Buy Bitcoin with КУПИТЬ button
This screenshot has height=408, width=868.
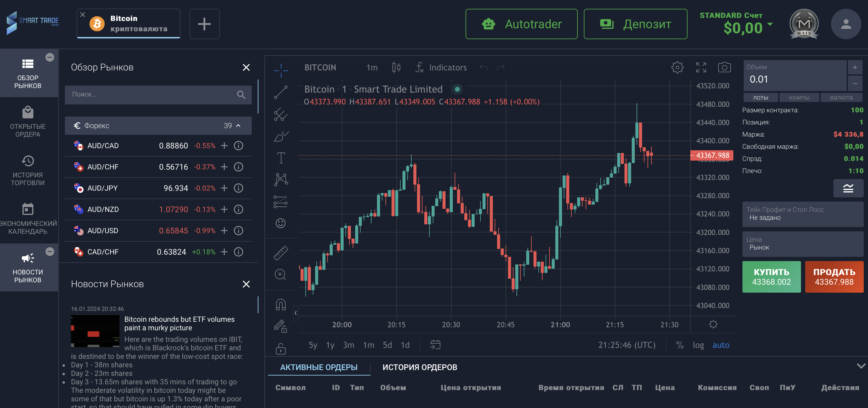tap(771, 277)
